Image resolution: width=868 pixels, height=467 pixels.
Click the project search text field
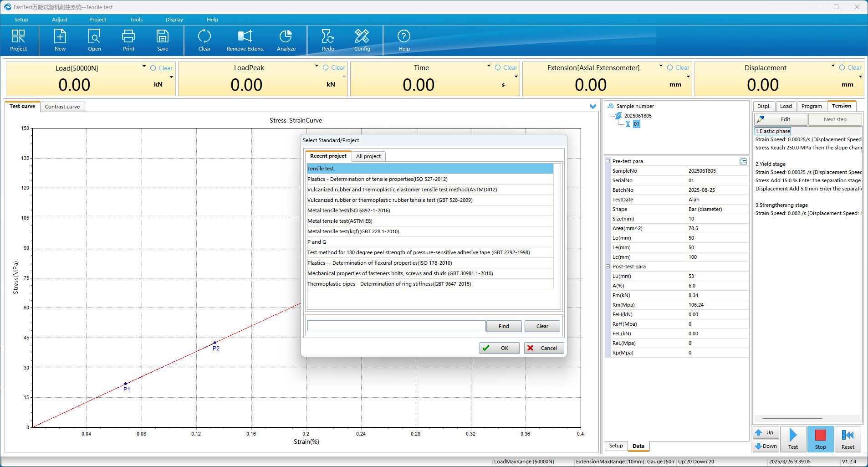coord(396,326)
